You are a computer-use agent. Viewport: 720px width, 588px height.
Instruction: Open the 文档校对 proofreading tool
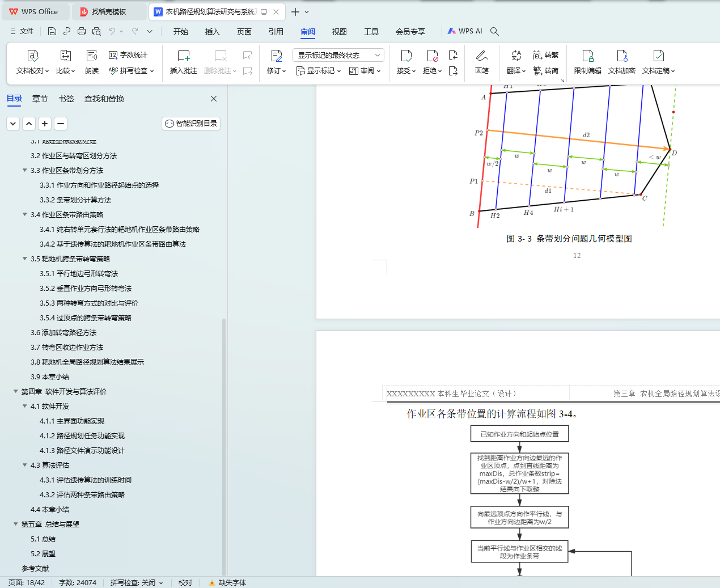[33, 62]
